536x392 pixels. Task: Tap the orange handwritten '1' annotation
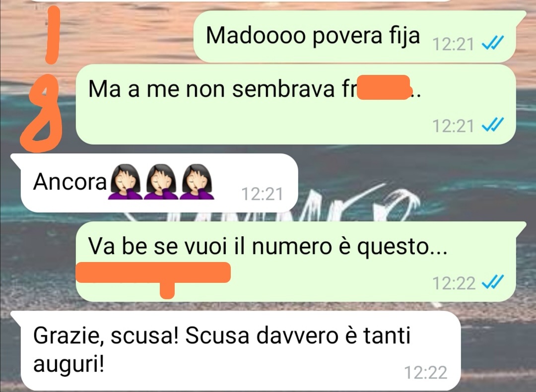point(53,35)
